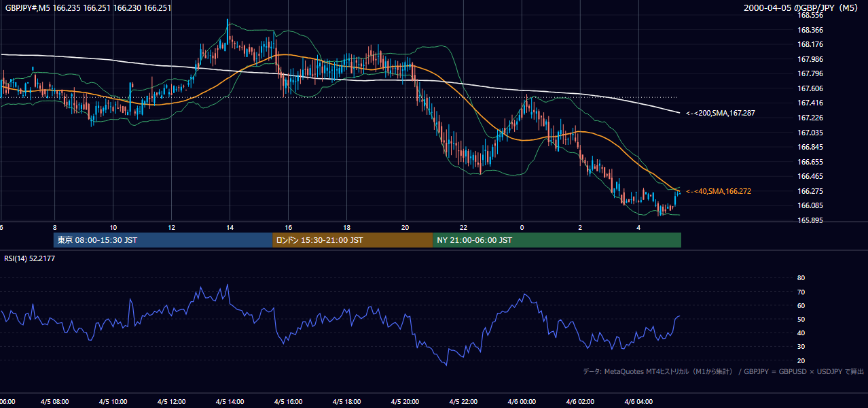
Task: Click the 166.275 price axis label
Action: click(x=810, y=192)
